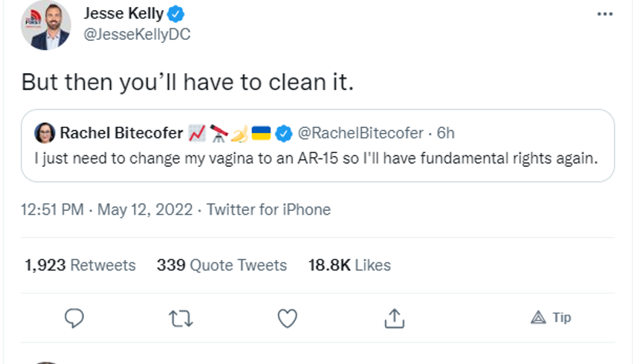The height and width of the screenshot is (364, 633).
Task: View the 339 Quote Tweets
Action: click(222, 265)
